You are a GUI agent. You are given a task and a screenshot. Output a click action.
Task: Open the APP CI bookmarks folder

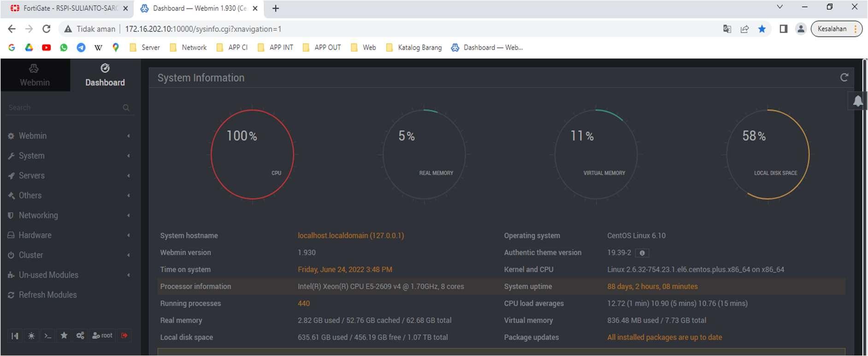[232, 47]
